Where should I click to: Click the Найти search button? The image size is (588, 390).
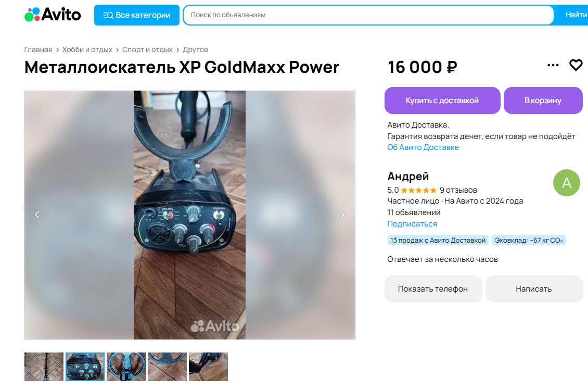576,15
